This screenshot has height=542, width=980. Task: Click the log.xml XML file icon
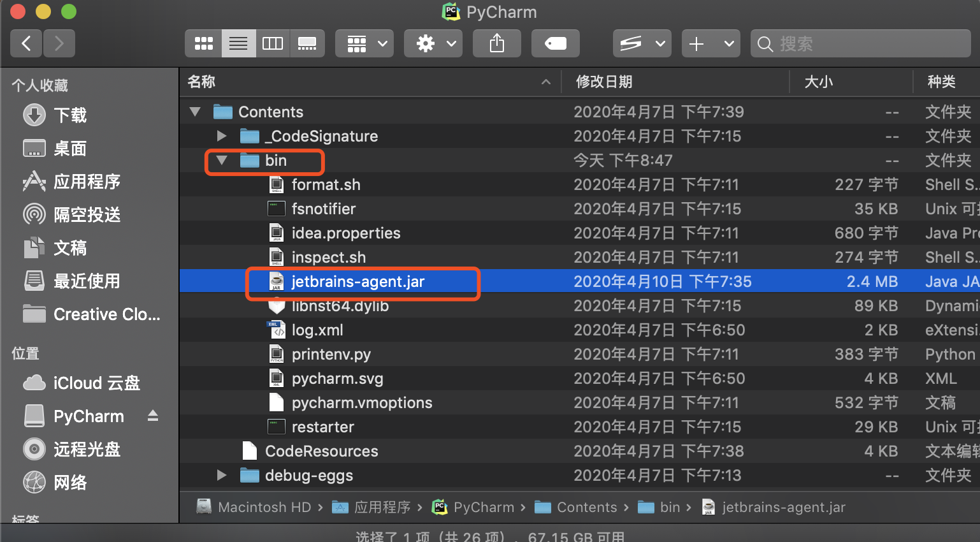click(x=277, y=330)
